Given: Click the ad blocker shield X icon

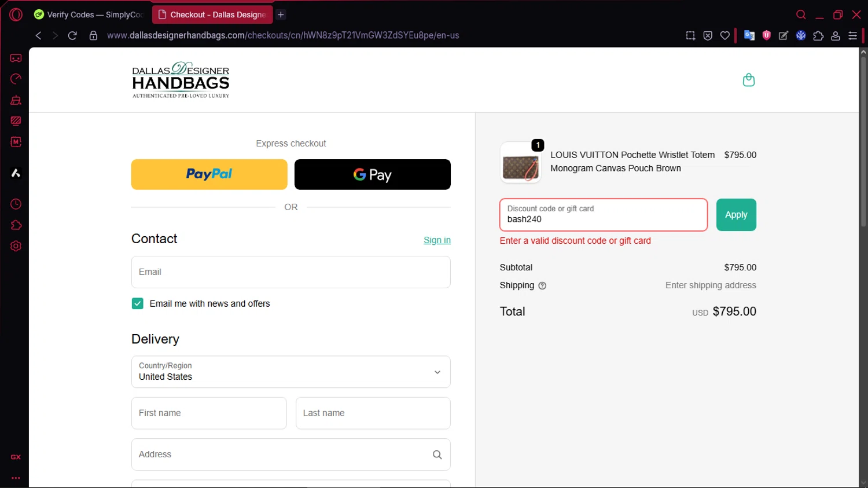Looking at the screenshot, I should point(708,35).
